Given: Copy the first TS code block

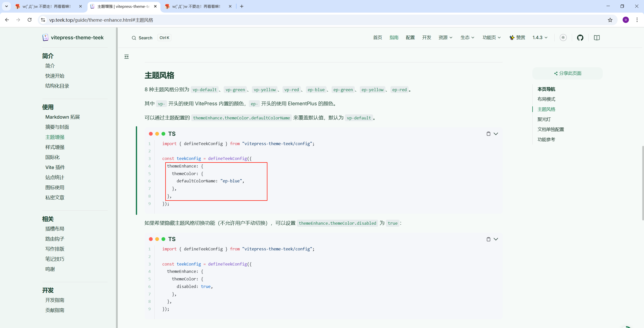Looking at the screenshot, I should point(488,134).
